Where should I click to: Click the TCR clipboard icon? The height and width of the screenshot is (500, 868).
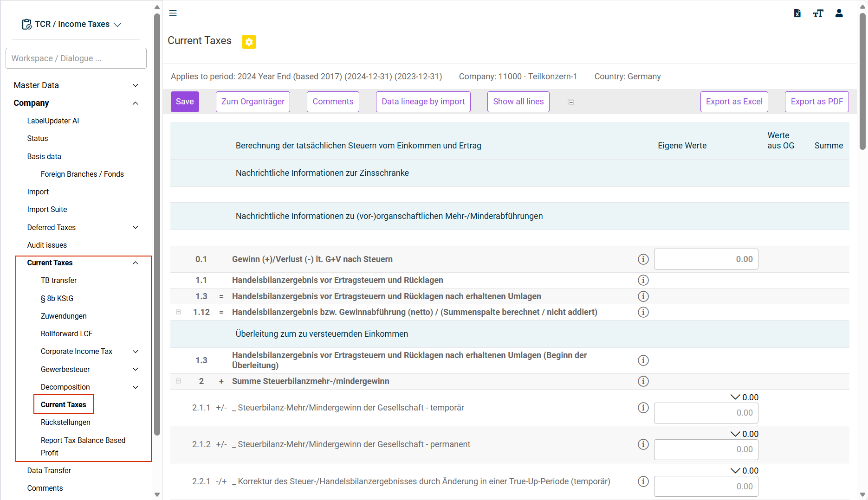[x=27, y=24]
